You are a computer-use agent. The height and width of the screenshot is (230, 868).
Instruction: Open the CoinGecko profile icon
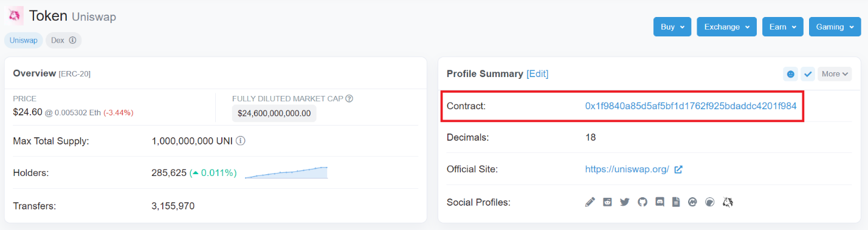709,202
